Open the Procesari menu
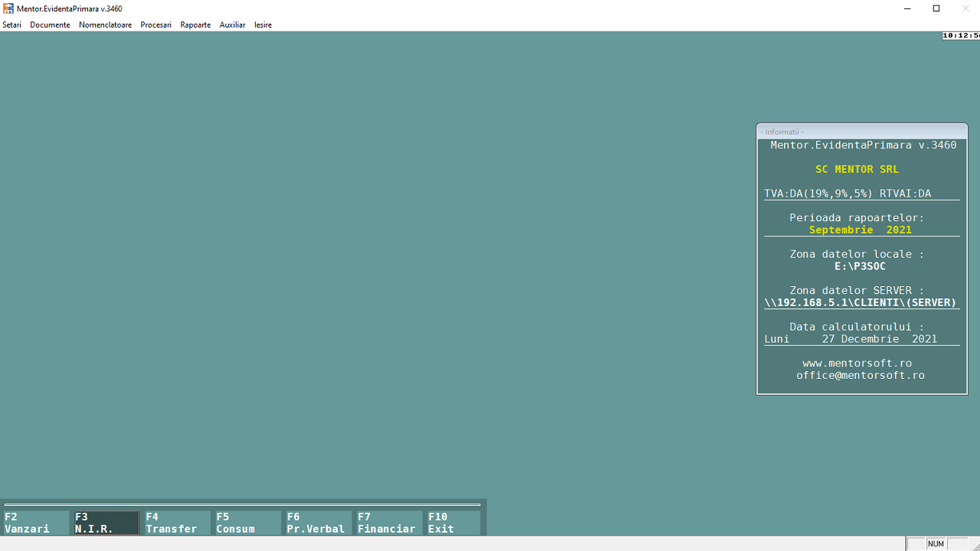This screenshot has width=980, height=551. click(x=155, y=24)
